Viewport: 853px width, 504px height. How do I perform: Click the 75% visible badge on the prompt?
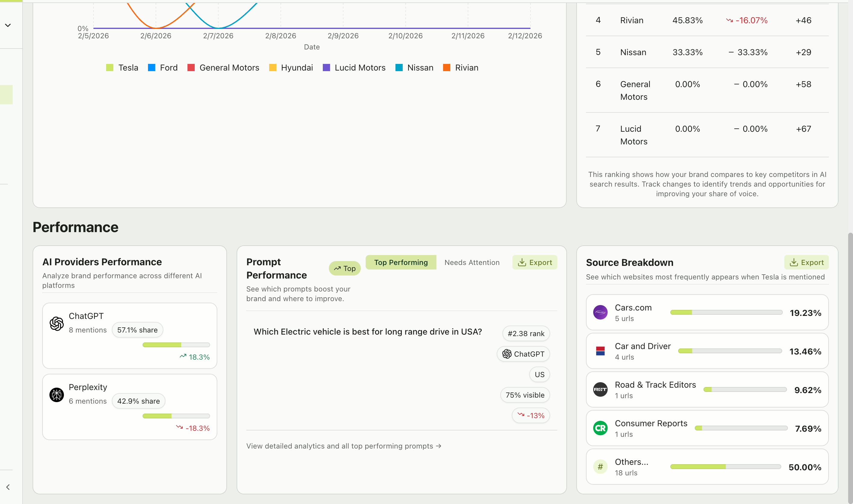click(x=525, y=395)
